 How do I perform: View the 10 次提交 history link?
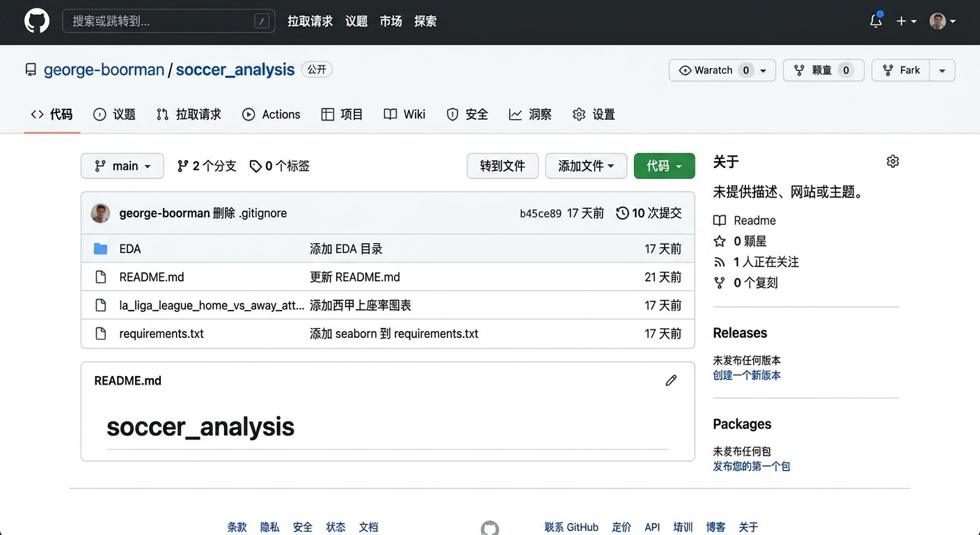pos(649,213)
